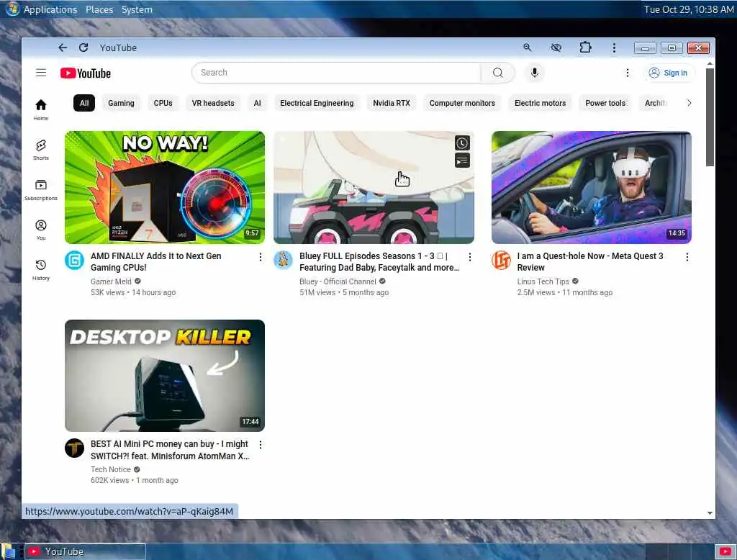Open the AMD NO WAY! video thumbnail
Image resolution: width=737 pixels, height=560 pixels.
click(165, 187)
